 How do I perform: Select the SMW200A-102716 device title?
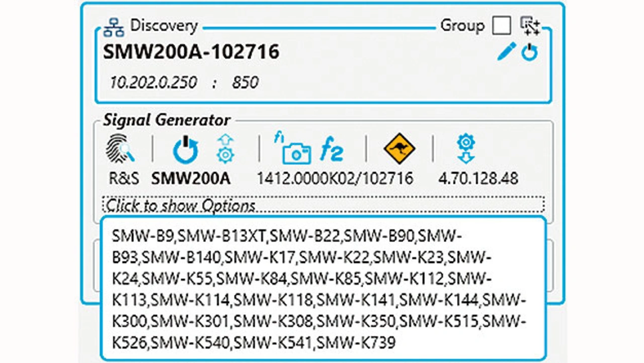pyautogui.click(x=191, y=52)
